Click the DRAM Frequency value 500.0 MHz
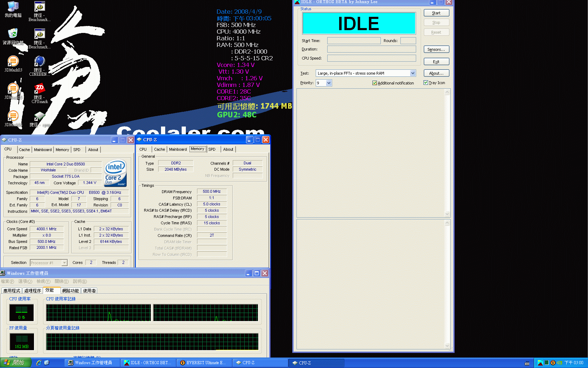The image size is (588, 368). (212, 191)
